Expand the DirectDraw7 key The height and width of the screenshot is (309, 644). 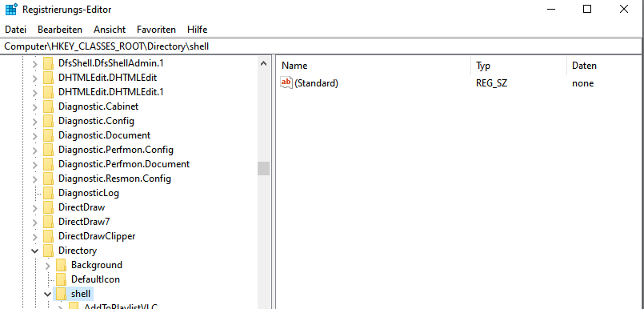click(35, 222)
